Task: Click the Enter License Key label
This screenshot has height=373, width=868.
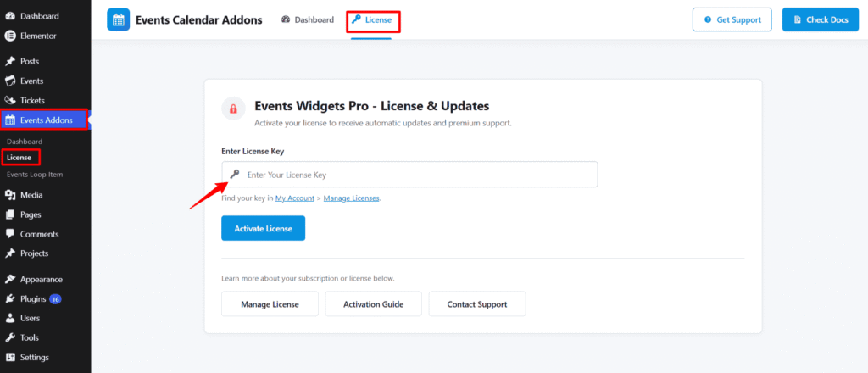Action: click(x=253, y=151)
